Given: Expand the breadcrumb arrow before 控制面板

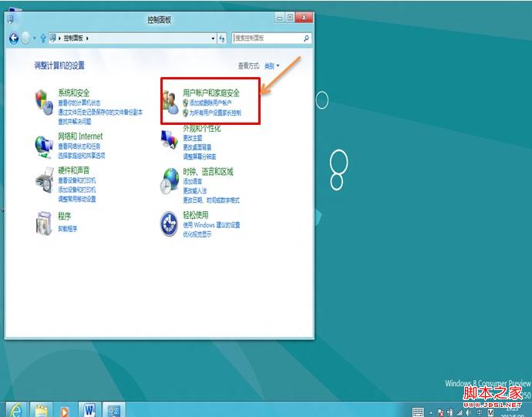Looking at the screenshot, I should coord(59,38).
